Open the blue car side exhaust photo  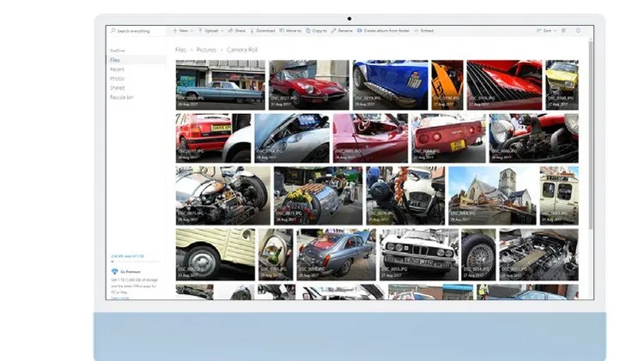tap(390, 85)
